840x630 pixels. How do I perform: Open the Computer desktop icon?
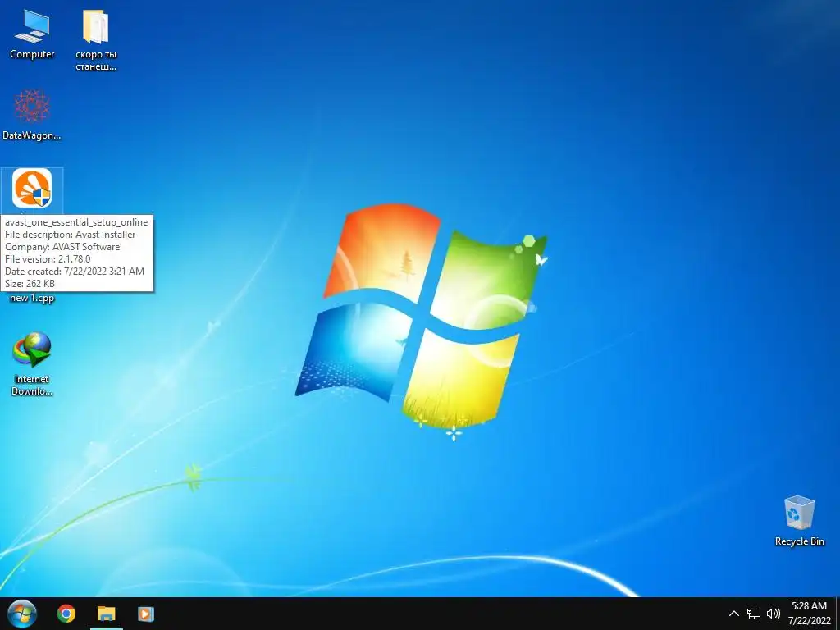pos(32,34)
